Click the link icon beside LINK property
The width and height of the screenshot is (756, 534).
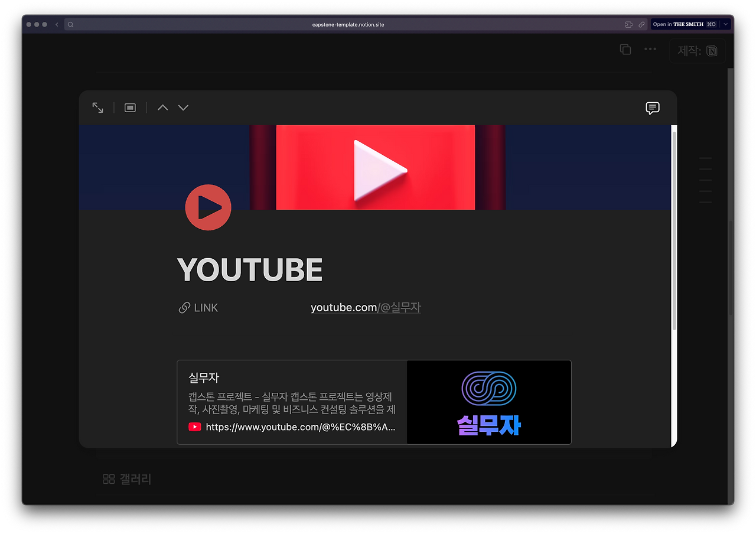[184, 308]
